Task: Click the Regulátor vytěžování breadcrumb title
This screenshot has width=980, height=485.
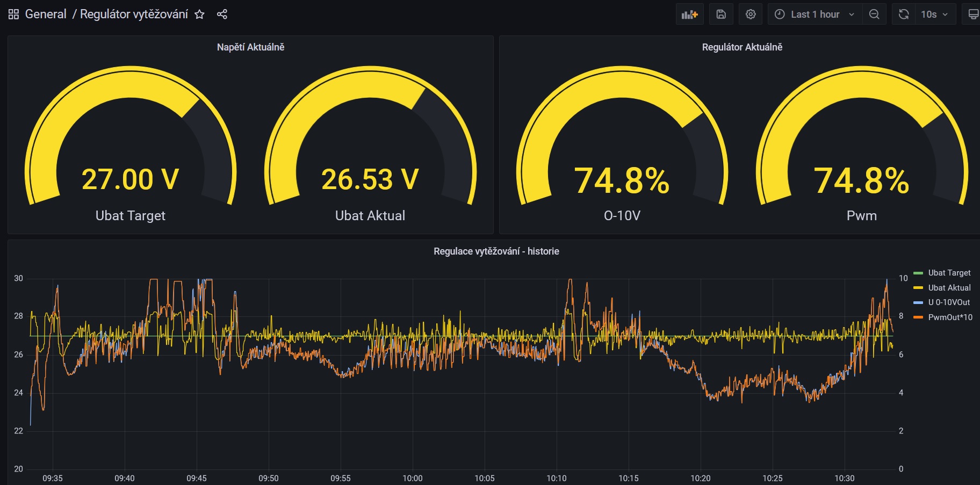Action: [x=134, y=15]
